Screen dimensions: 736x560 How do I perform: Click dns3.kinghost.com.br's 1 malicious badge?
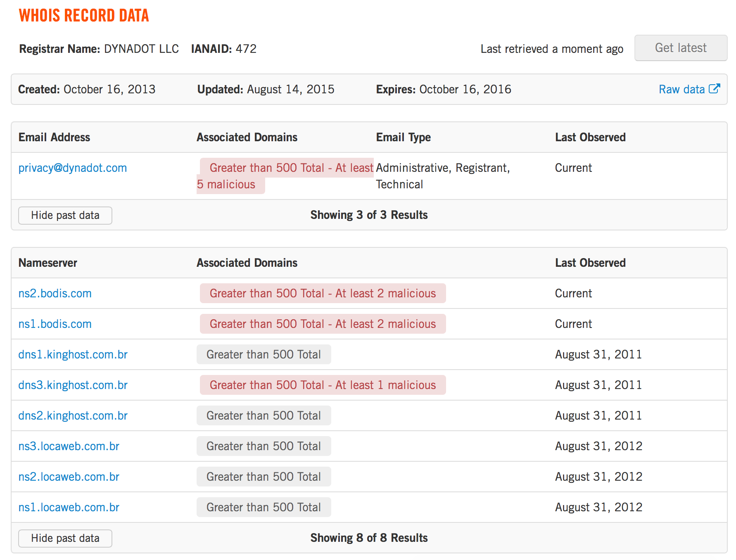click(x=323, y=385)
